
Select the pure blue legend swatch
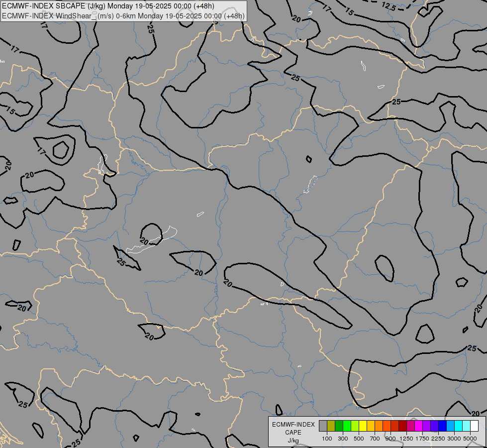point(442,426)
